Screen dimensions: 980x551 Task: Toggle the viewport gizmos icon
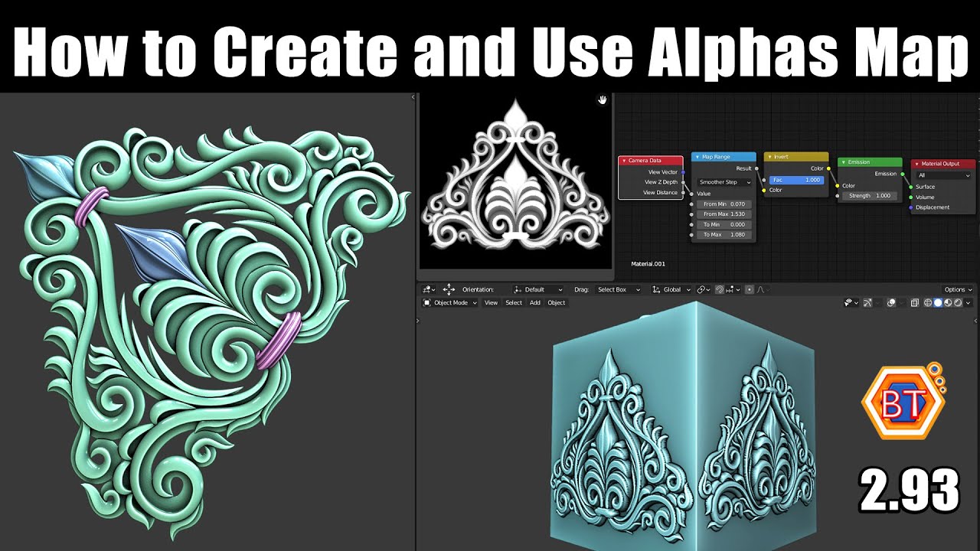(x=867, y=302)
